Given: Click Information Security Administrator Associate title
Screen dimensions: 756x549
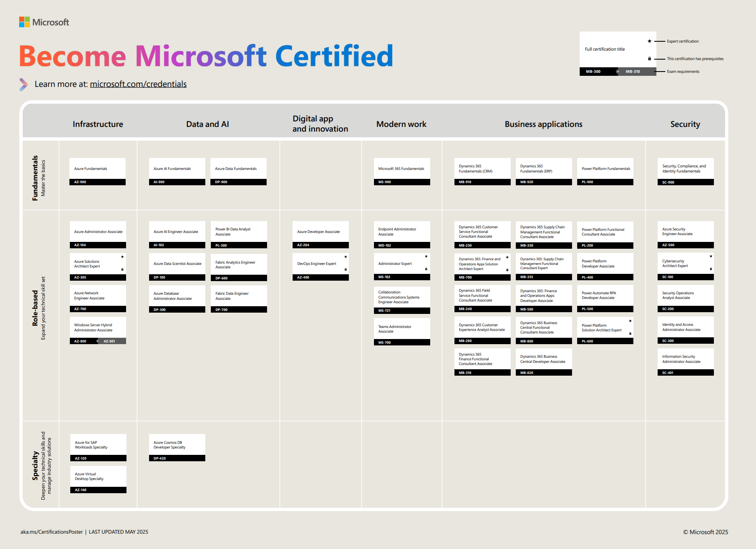Looking at the screenshot, I should tap(681, 359).
